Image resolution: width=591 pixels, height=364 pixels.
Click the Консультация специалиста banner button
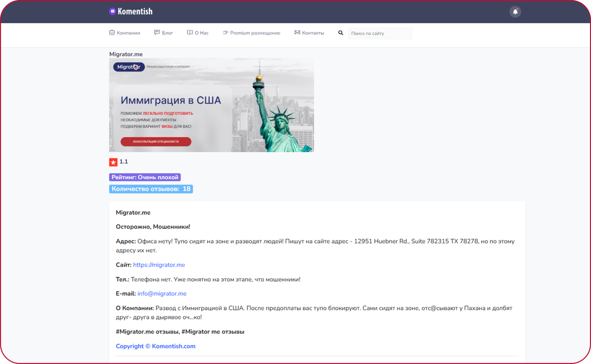pyautogui.click(x=156, y=141)
